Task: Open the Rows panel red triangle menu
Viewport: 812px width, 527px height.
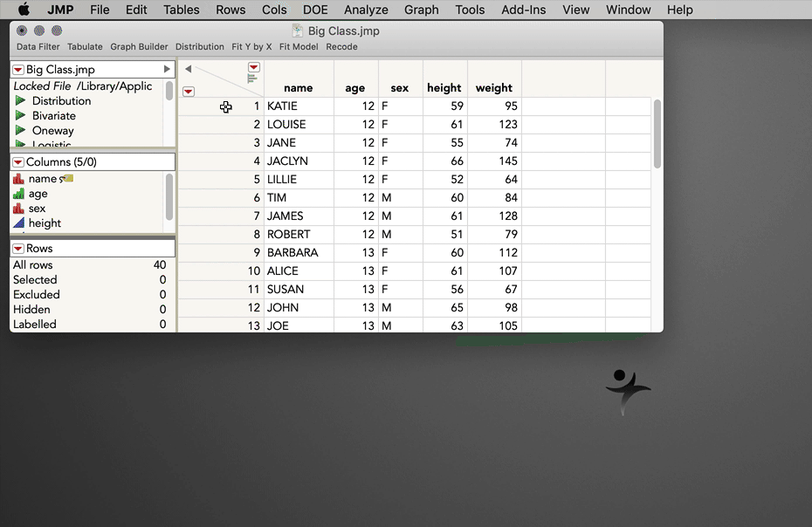Action: point(18,249)
